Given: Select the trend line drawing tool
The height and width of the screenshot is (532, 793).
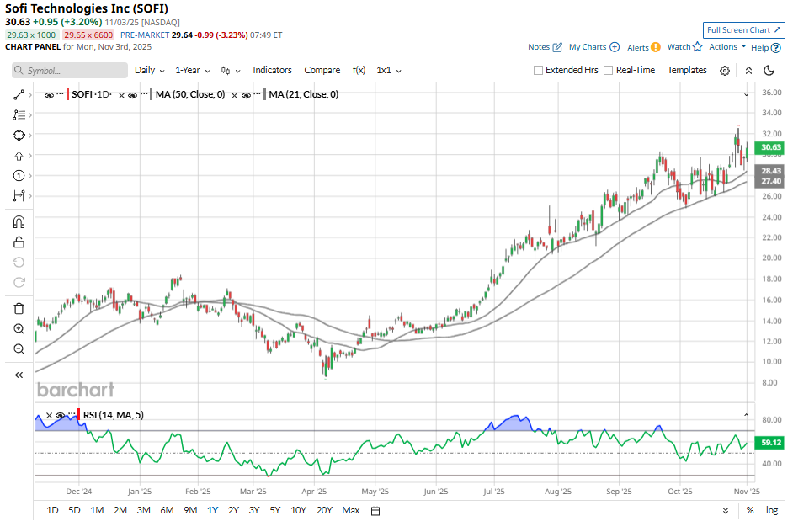Looking at the screenshot, I should coord(19,95).
